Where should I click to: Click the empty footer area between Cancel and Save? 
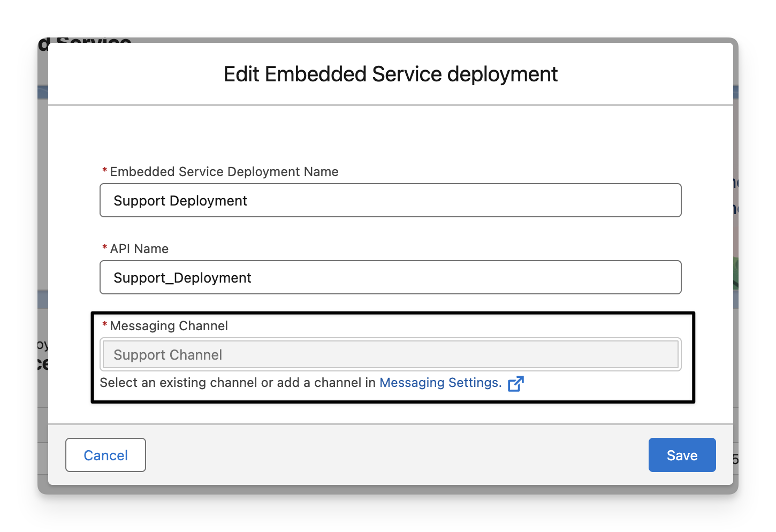coord(396,455)
